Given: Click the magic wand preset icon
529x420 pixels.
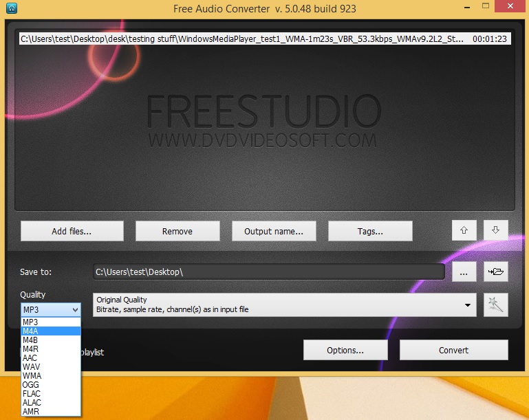Looking at the screenshot, I should tap(495, 305).
